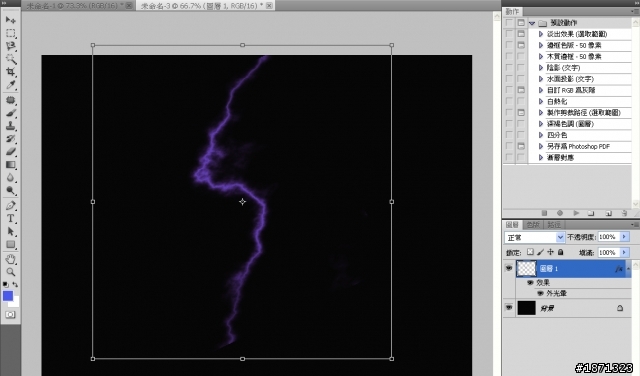
Task: Switch to the 色版 channels tab
Action: coord(533,225)
